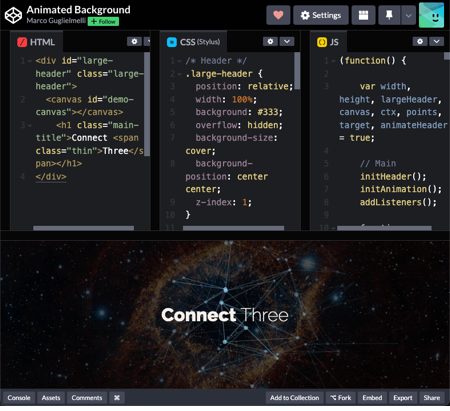
Task: Click 'z-index: 1;' in CSS editor
Action: pyautogui.click(x=224, y=202)
